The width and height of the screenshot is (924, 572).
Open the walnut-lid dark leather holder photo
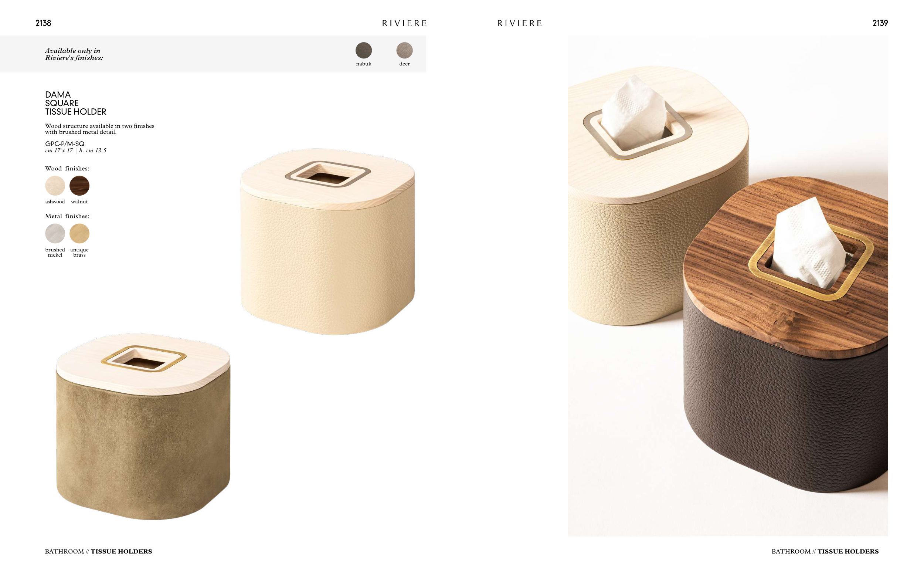click(x=787, y=335)
